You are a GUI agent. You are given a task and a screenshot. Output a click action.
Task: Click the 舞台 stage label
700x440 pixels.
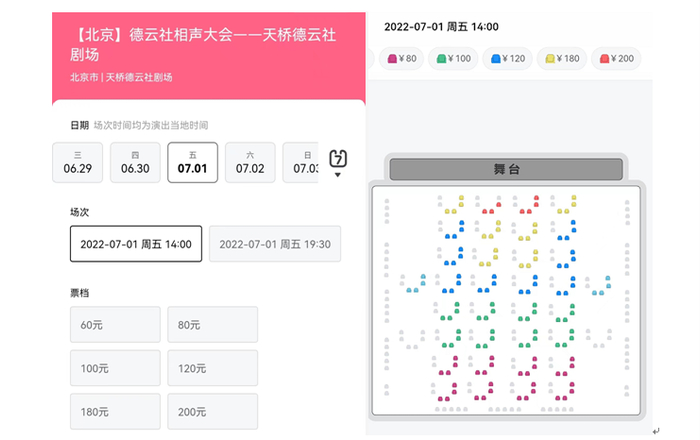click(506, 169)
